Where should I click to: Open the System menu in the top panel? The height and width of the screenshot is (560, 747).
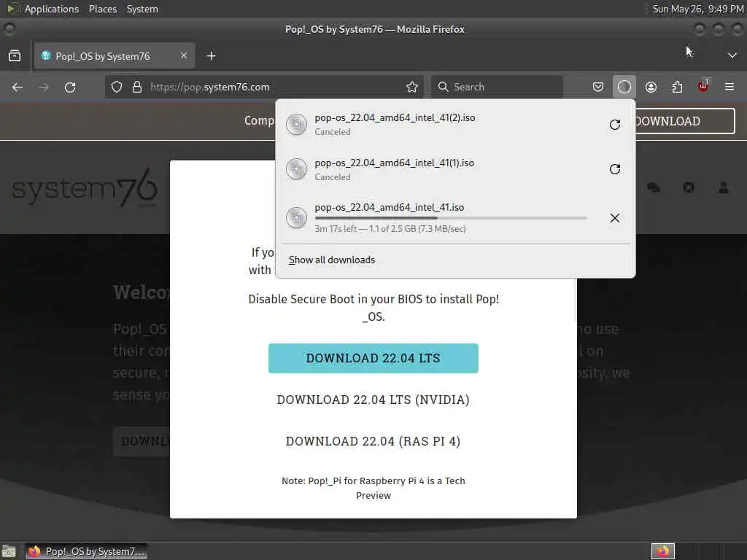click(142, 9)
